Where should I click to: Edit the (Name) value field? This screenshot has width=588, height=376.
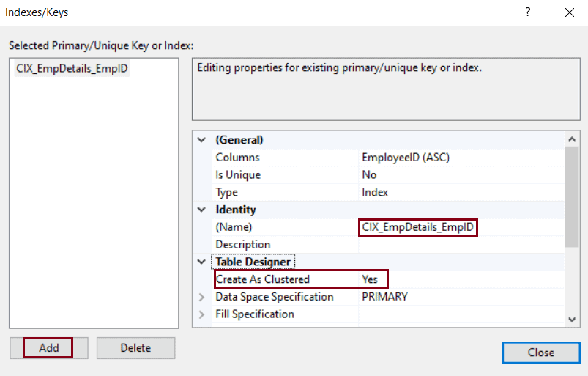coord(419,228)
